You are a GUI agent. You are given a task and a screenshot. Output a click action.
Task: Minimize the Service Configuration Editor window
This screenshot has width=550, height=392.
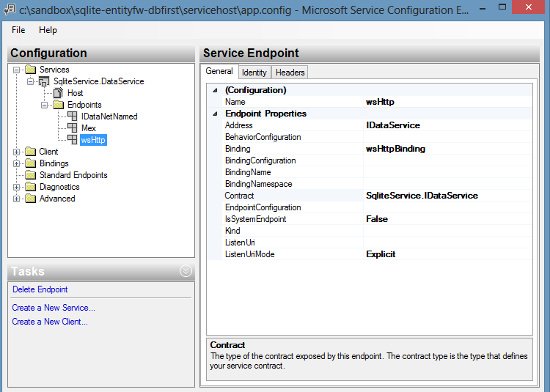[x=483, y=7]
